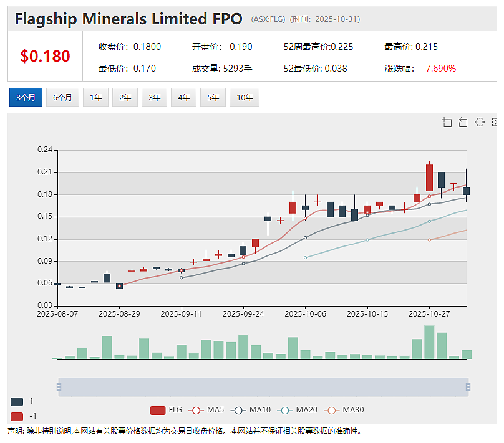This screenshot has width=504, height=443.
Task: Show the 10年 chart range
Action: point(245,97)
